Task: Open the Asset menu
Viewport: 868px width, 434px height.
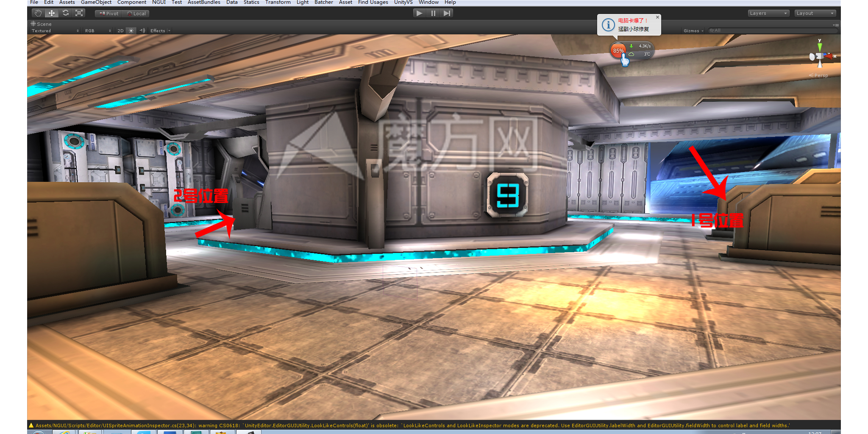Action: [345, 2]
